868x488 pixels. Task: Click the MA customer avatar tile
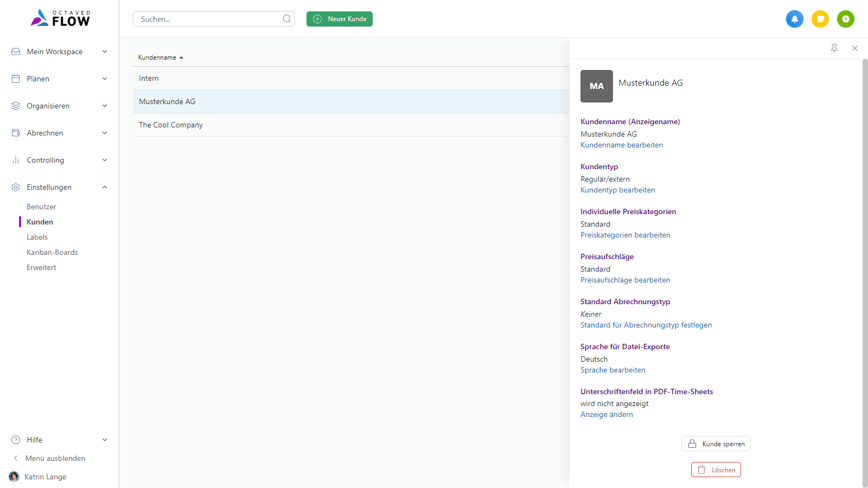tap(596, 86)
